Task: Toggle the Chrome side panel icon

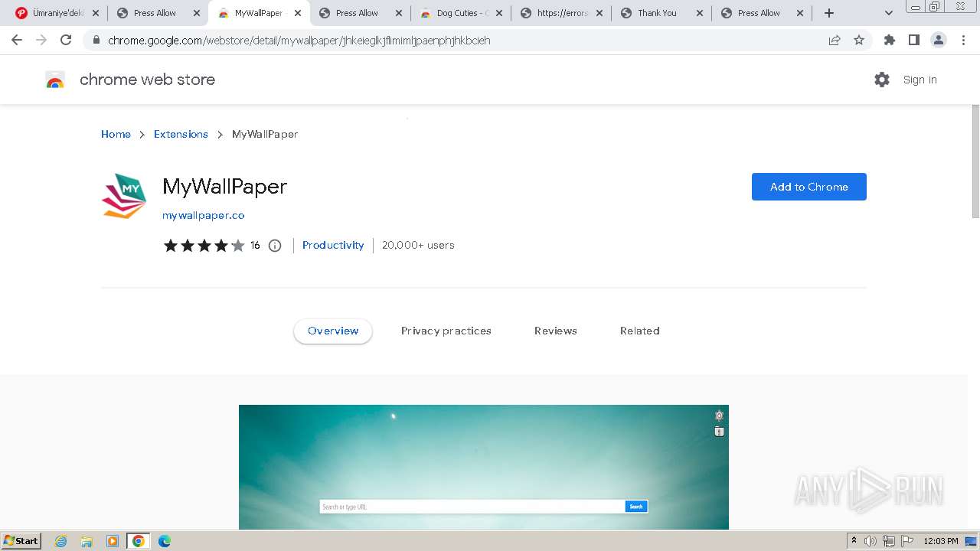Action: [913, 40]
